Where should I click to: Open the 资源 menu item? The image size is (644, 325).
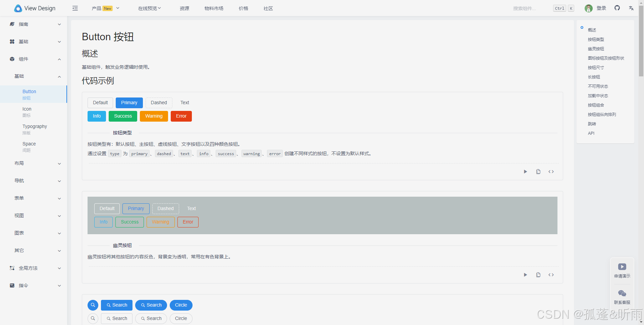coord(184,8)
